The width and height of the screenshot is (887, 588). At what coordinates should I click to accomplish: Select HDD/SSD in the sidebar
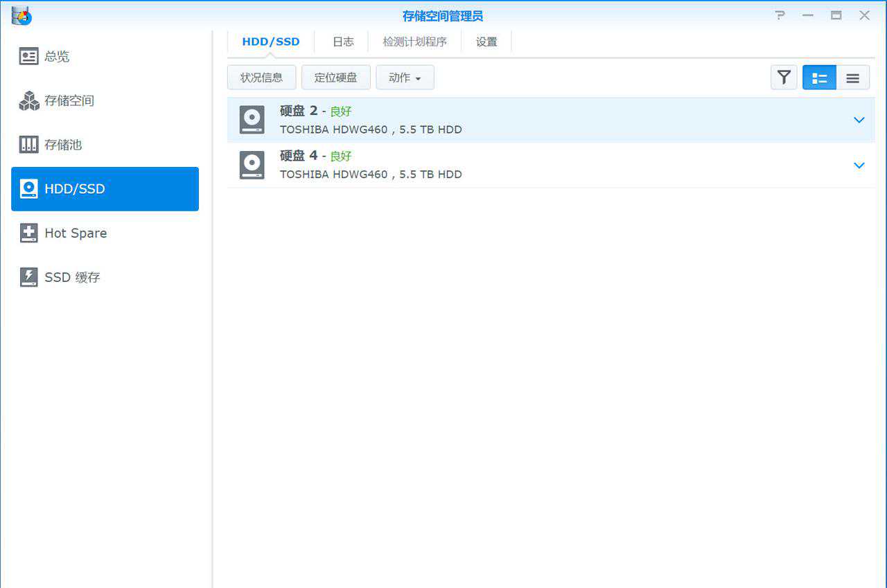point(105,189)
